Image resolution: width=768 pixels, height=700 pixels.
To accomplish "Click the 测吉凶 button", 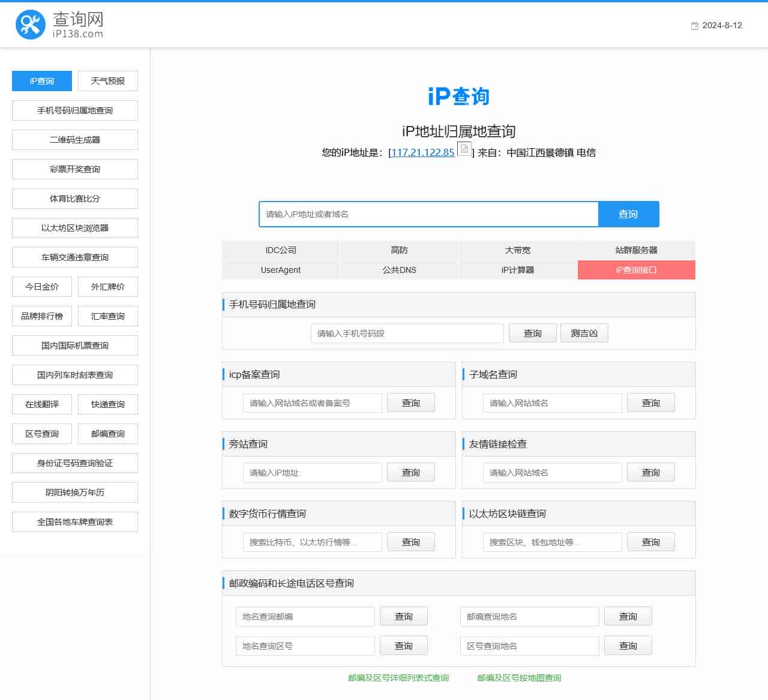I will click(x=584, y=334).
